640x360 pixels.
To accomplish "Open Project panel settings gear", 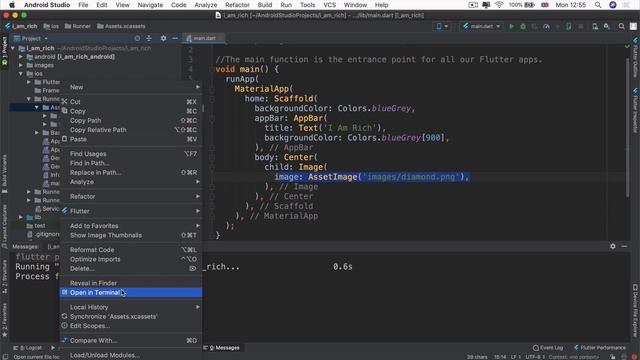I will point(163,38).
